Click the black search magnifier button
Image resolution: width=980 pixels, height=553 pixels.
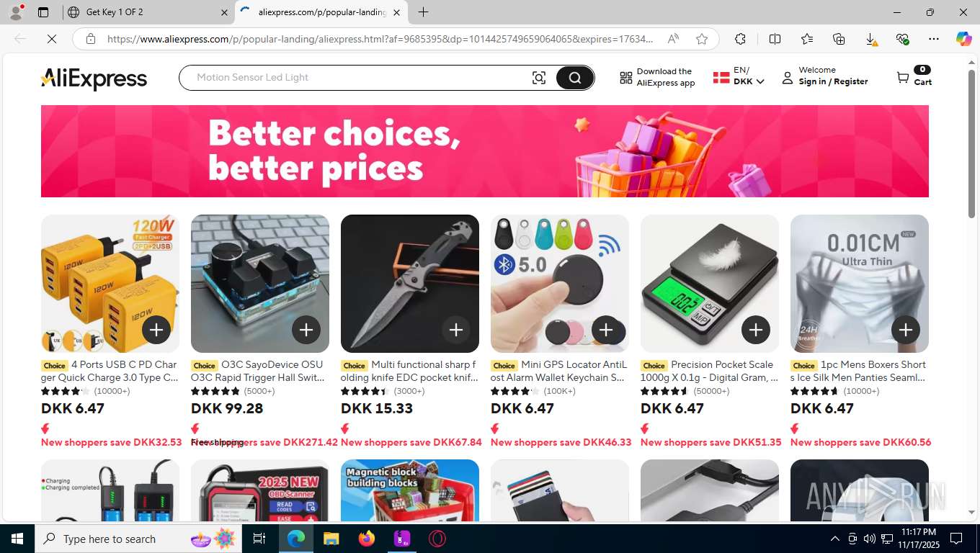pyautogui.click(x=574, y=78)
